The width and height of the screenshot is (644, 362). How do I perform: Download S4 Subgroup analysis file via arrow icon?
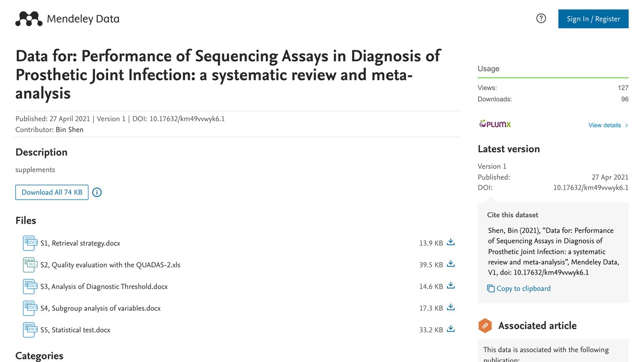(x=451, y=307)
